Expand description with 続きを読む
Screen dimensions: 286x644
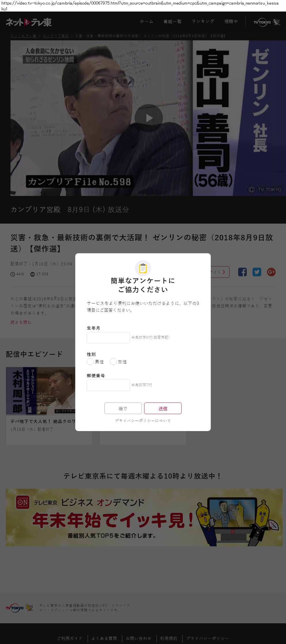point(21,322)
